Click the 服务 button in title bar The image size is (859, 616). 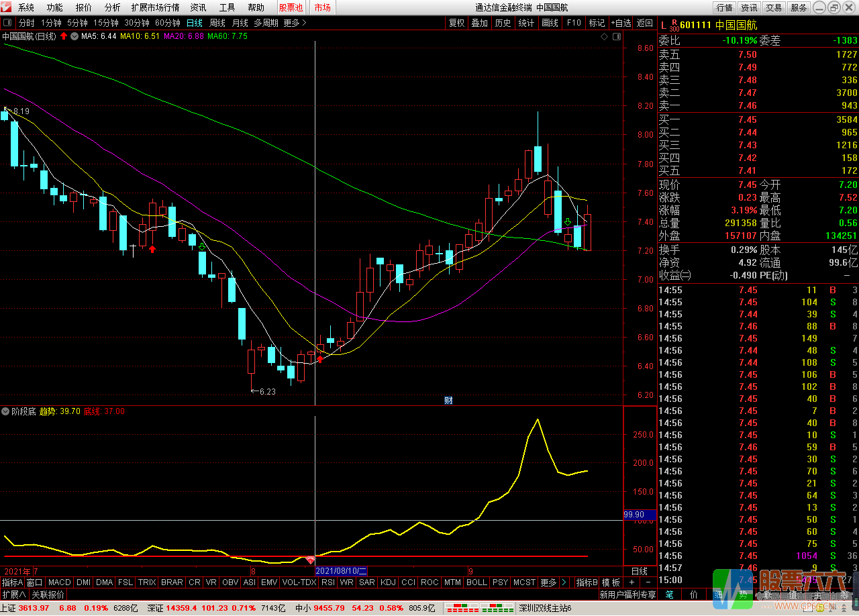point(799,7)
